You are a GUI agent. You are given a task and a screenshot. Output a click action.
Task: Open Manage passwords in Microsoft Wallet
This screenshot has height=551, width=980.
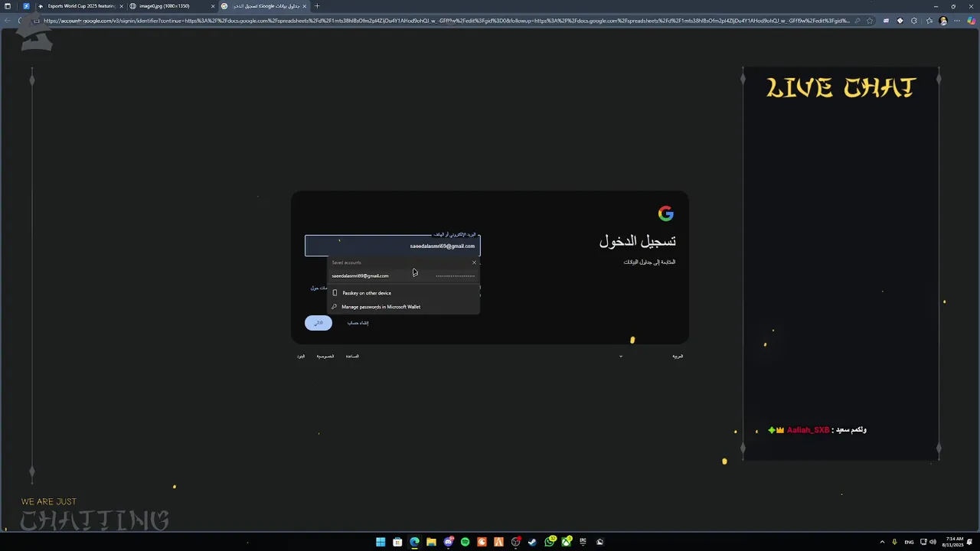[x=403, y=307]
